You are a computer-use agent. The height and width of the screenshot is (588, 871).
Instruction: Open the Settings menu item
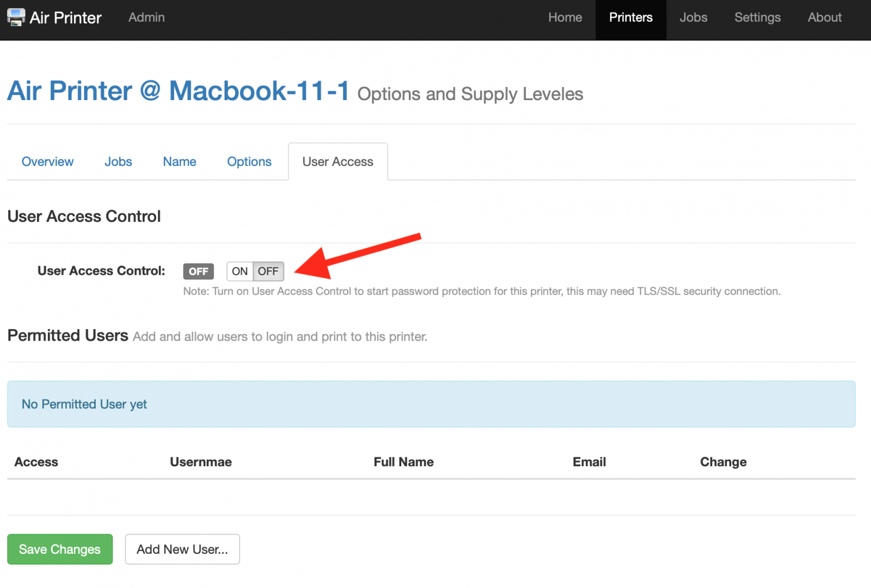758,17
